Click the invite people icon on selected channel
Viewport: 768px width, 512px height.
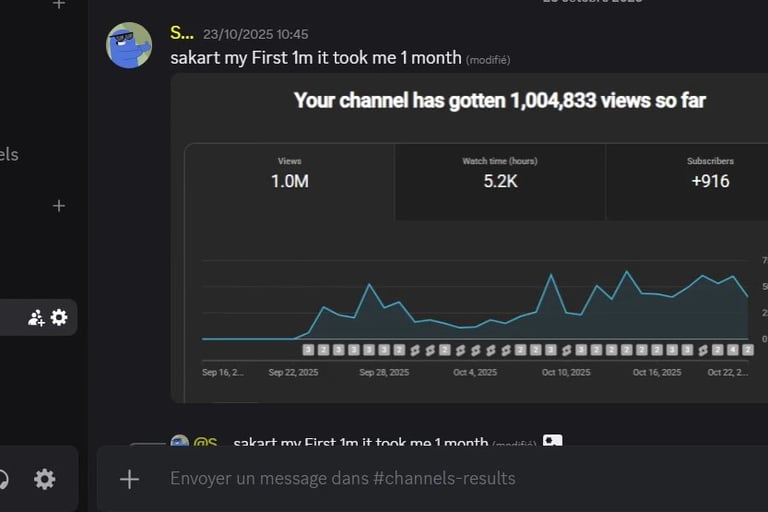tap(36, 318)
